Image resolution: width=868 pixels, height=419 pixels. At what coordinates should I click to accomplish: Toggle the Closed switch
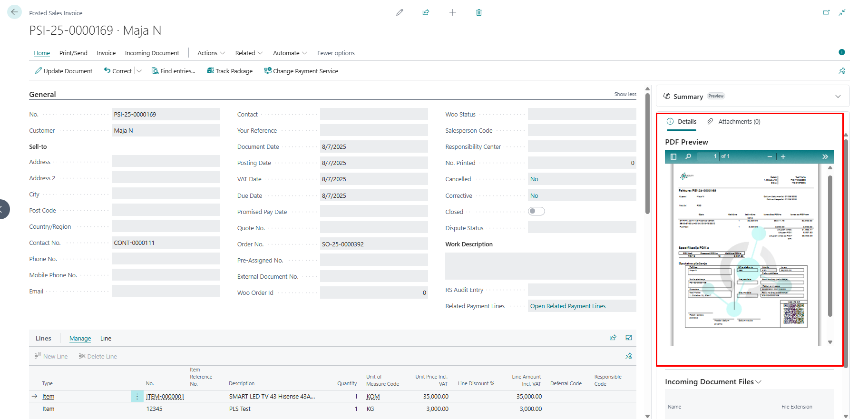click(536, 211)
